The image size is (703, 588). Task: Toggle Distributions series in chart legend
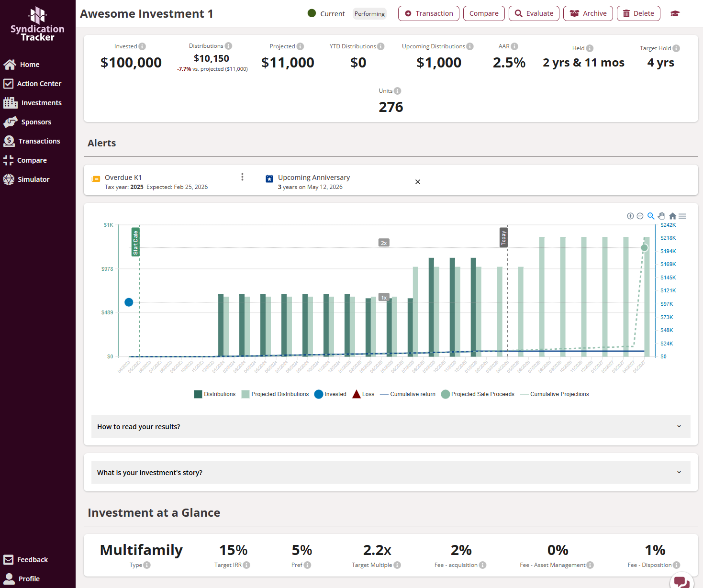coord(214,394)
